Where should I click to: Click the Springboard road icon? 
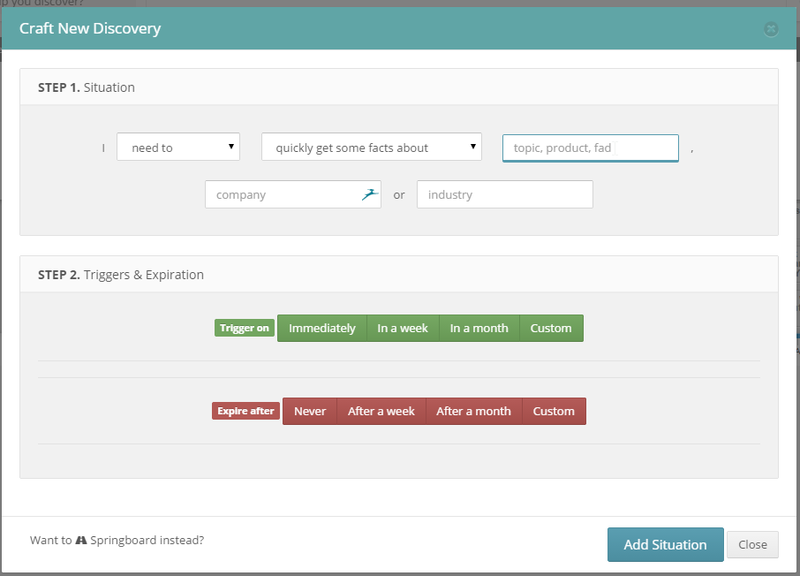pos(81,540)
